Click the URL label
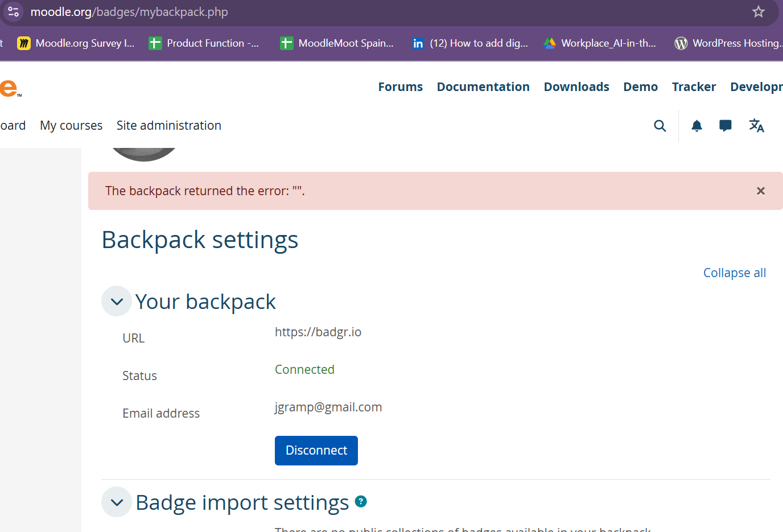 coord(134,339)
